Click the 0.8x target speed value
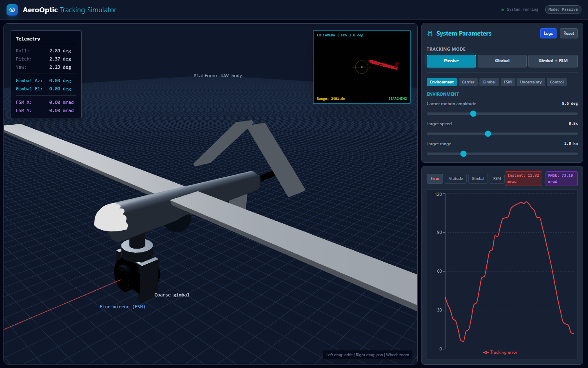588x368 pixels. [x=573, y=123]
